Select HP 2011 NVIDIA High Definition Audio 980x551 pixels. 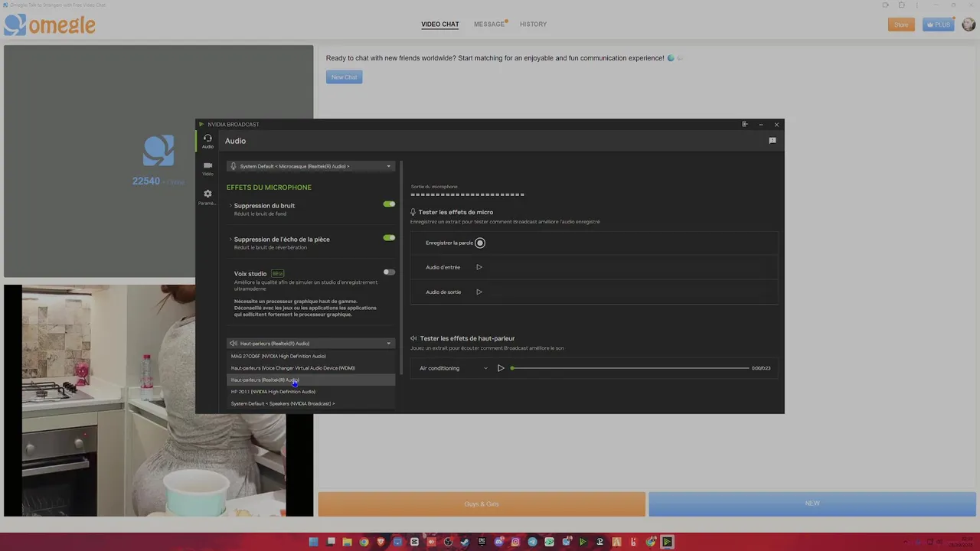[x=311, y=392]
